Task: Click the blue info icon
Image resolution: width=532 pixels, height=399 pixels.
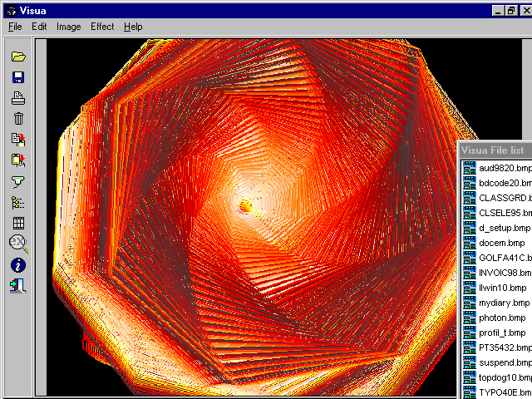Action: coord(18,265)
